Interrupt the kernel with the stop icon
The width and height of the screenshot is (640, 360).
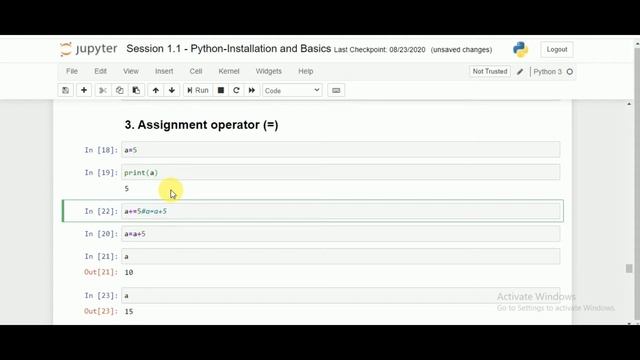[x=221, y=90]
